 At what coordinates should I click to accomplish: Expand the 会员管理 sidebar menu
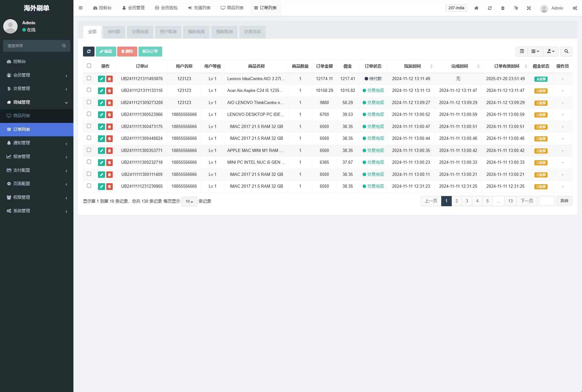point(37,75)
